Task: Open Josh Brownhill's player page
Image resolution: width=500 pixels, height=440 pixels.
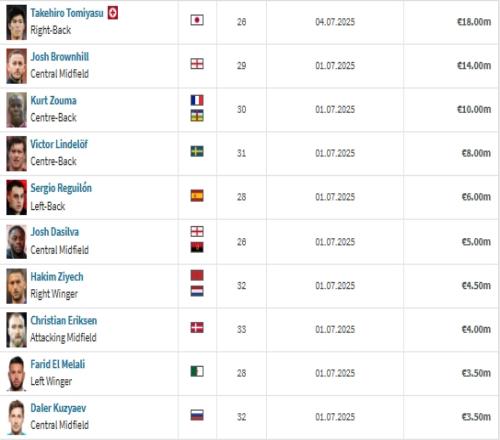Action: tap(60, 57)
